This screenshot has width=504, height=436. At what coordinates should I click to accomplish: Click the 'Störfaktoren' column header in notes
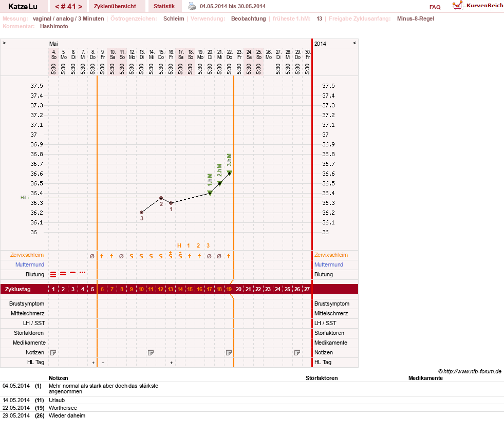coord(322,378)
